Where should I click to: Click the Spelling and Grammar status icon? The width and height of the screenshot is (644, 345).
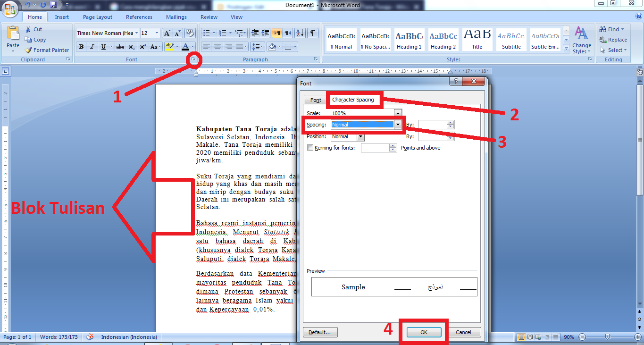point(89,337)
